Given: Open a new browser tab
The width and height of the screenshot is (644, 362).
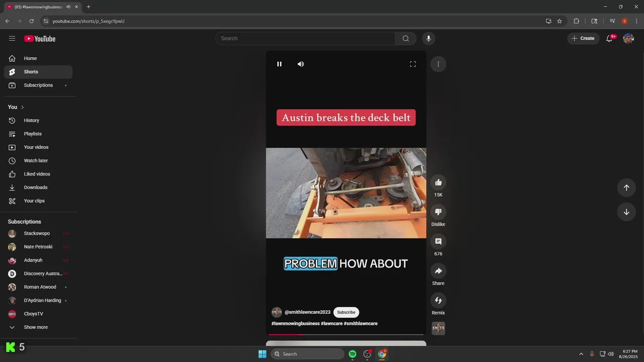Looking at the screenshot, I should (89, 7).
